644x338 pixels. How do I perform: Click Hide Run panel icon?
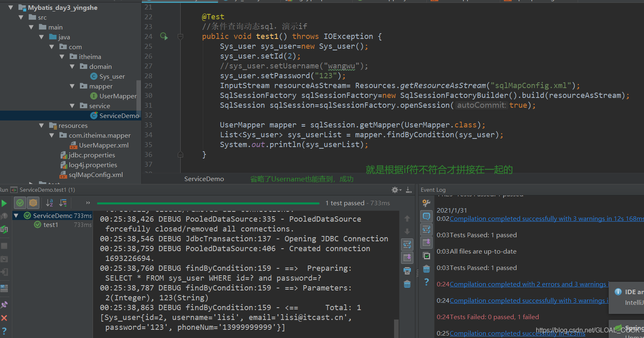409,190
